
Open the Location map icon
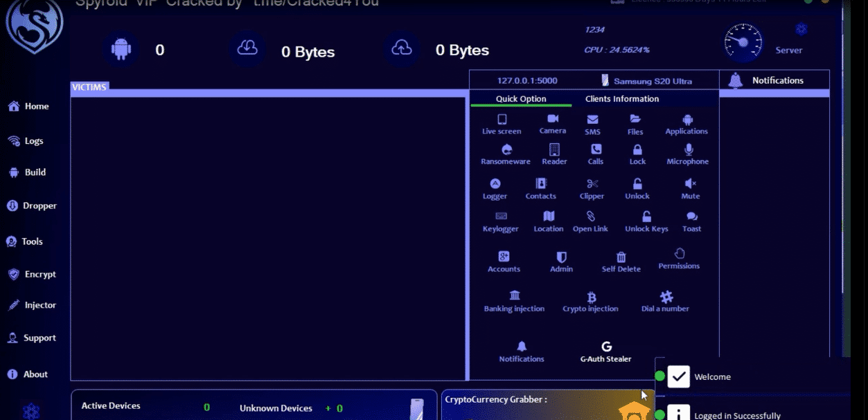click(549, 216)
